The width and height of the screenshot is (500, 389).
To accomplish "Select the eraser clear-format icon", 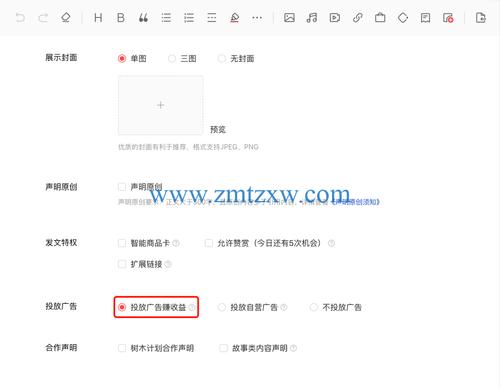I will (66, 17).
